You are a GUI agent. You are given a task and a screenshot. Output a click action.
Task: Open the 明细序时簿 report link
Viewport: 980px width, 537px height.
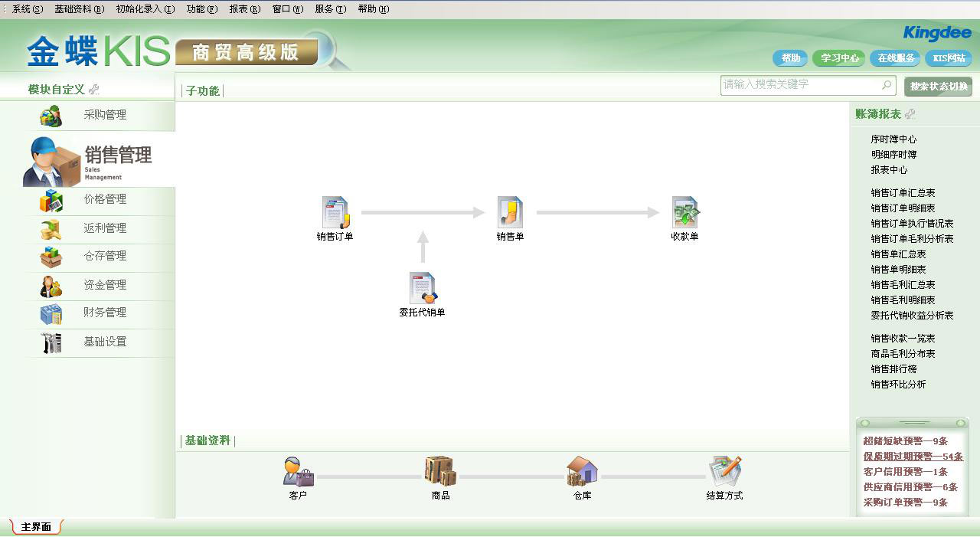pos(893,155)
